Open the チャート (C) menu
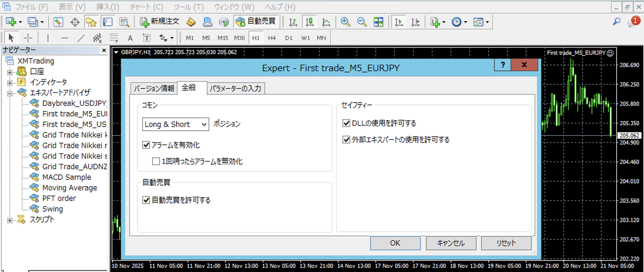The image size is (644, 272). [146, 7]
